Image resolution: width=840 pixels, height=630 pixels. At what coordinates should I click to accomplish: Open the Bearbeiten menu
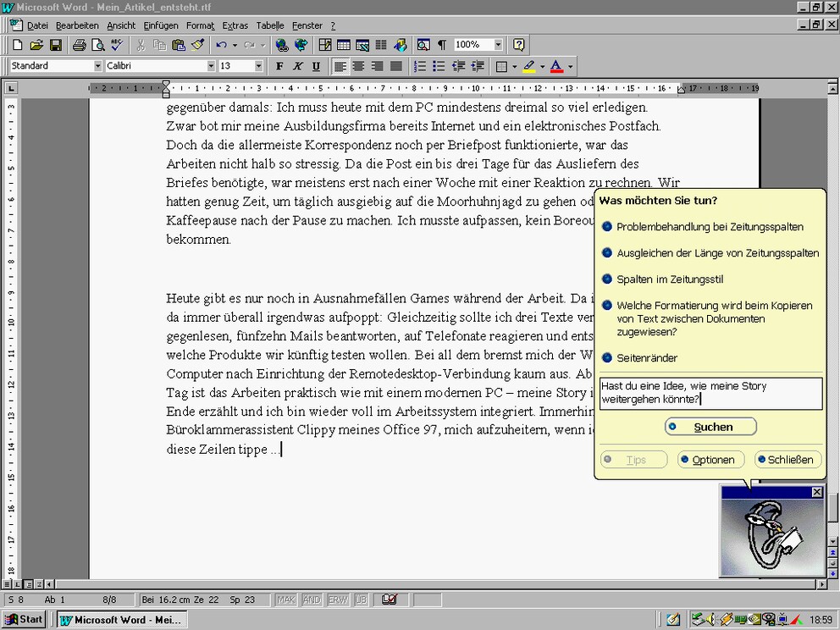click(x=77, y=25)
